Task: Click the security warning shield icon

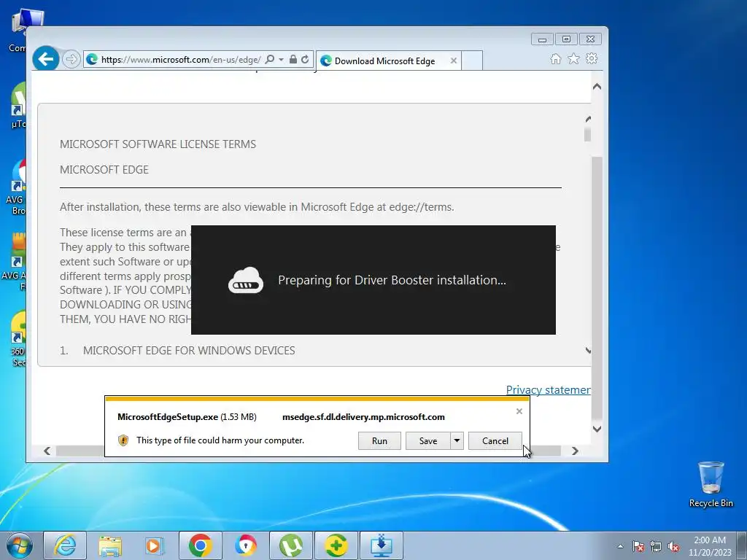Action: (x=123, y=440)
